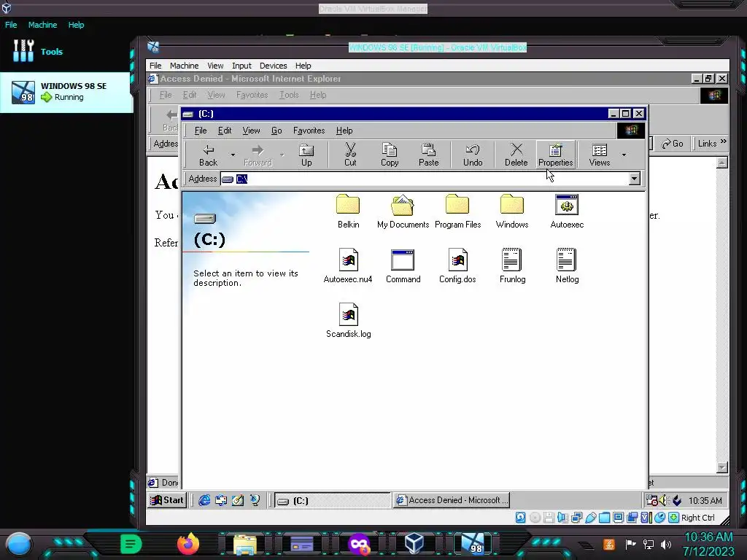
Task: Click the Back arrow in C: window
Action: pos(208,155)
